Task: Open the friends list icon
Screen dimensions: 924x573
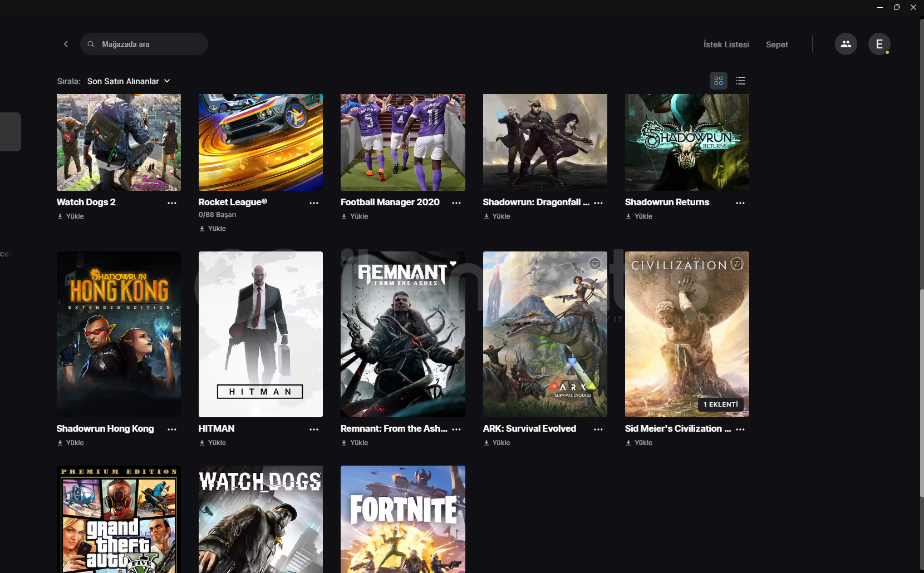Action: point(846,44)
